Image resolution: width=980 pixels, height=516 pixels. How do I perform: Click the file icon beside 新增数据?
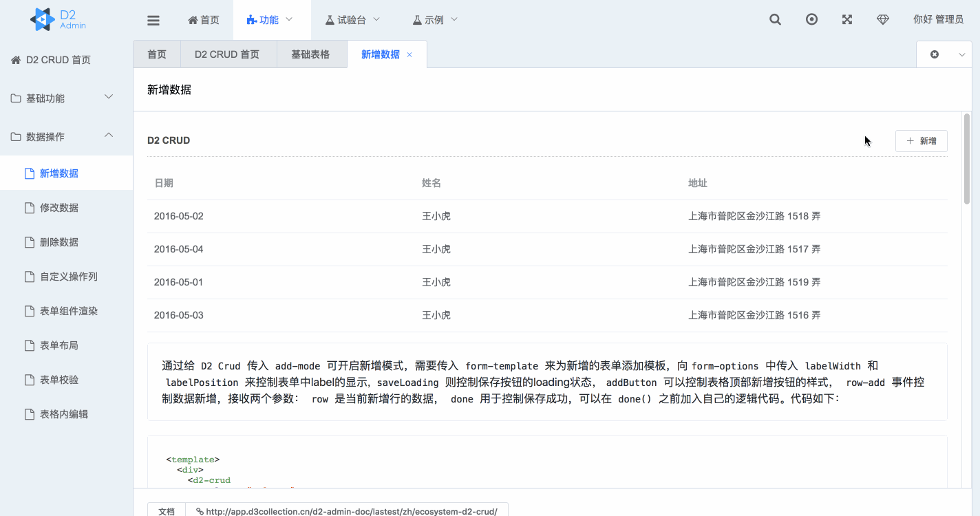tap(30, 173)
